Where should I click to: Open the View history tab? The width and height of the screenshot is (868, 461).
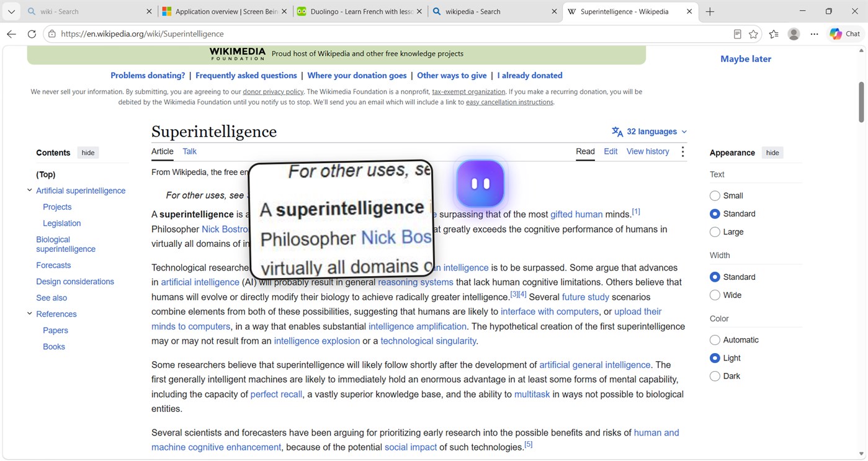click(x=648, y=151)
